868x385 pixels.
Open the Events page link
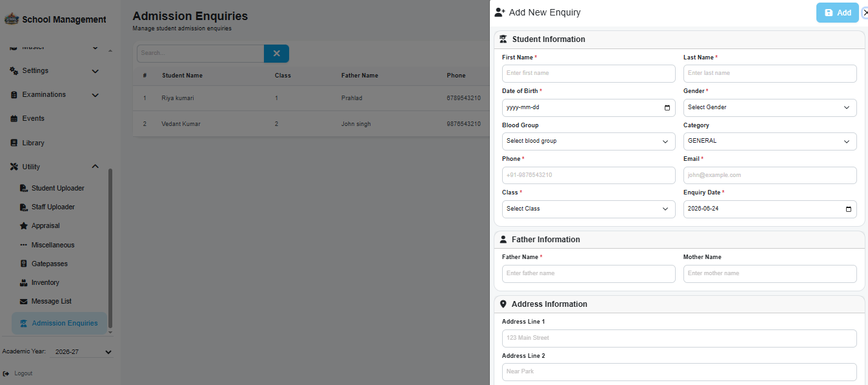(x=33, y=118)
